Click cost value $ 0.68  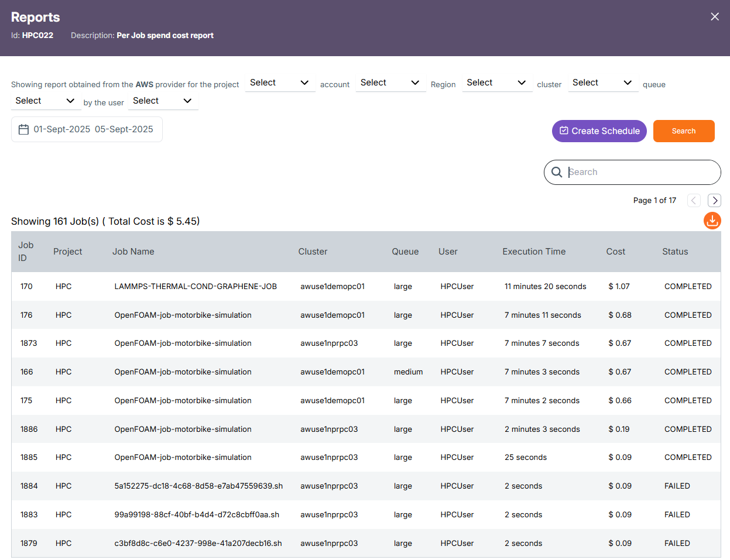[620, 315]
